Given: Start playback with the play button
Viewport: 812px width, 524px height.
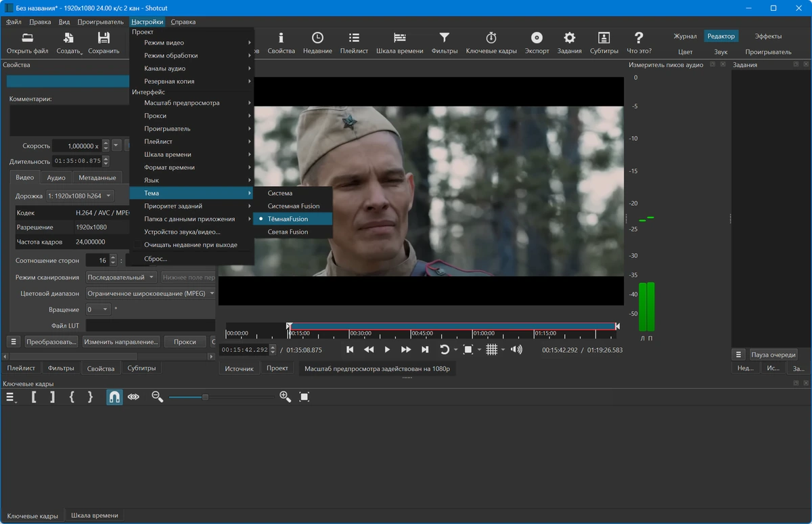Looking at the screenshot, I should (x=387, y=349).
